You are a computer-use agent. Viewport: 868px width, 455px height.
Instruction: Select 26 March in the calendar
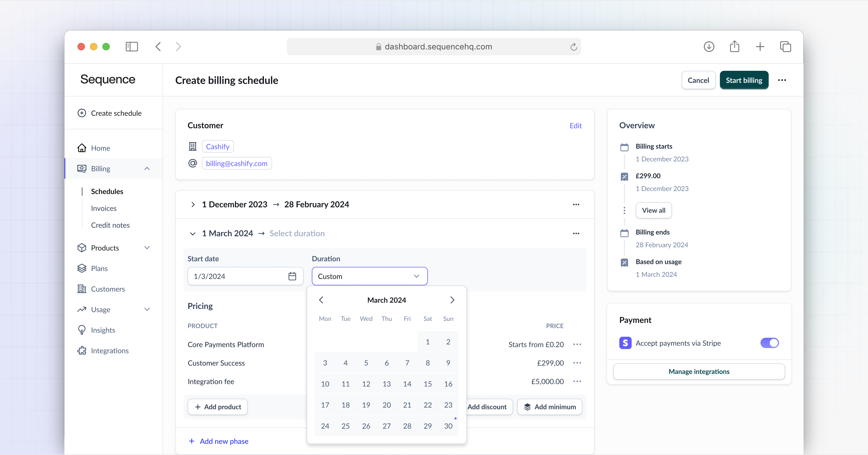click(x=366, y=426)
